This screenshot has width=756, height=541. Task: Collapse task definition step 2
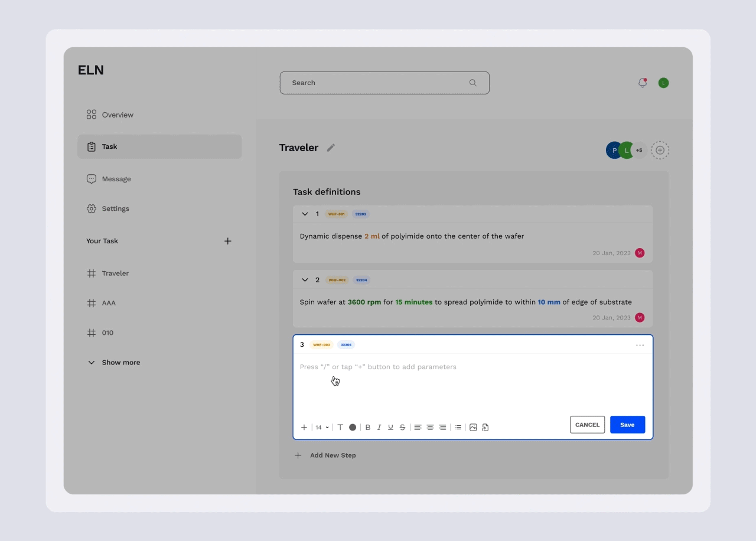pos(305,280)
